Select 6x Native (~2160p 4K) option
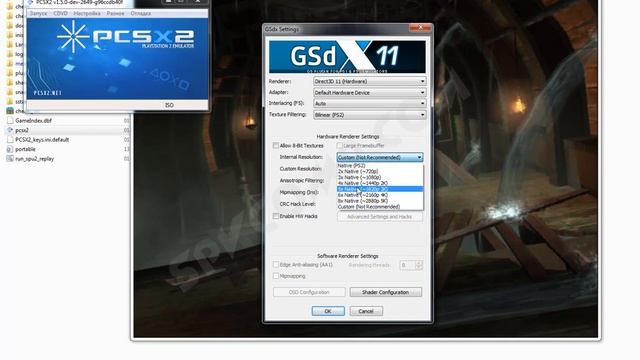The height and width of the screenshot is (360, 640). (380, 195)
